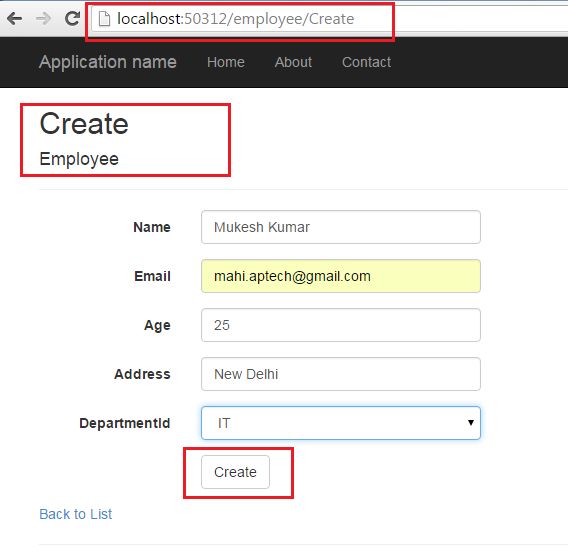Click the Age field label
568x557 pixels.
(157, 326)
